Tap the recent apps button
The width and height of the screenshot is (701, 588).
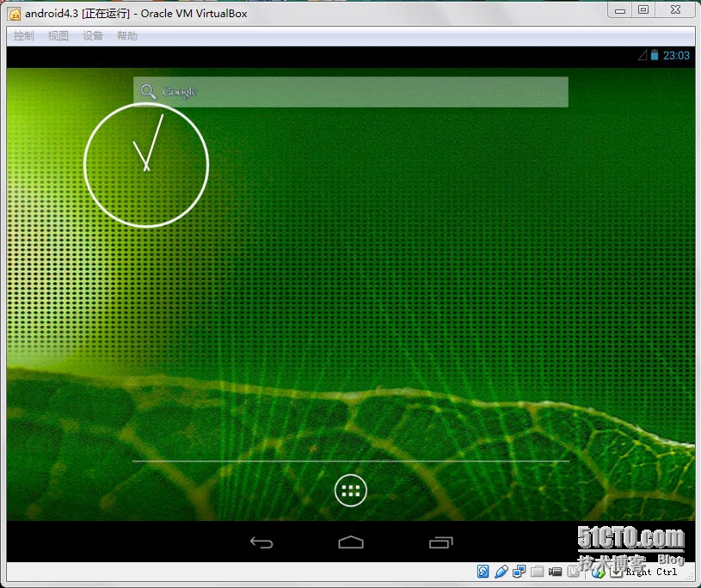440,542
